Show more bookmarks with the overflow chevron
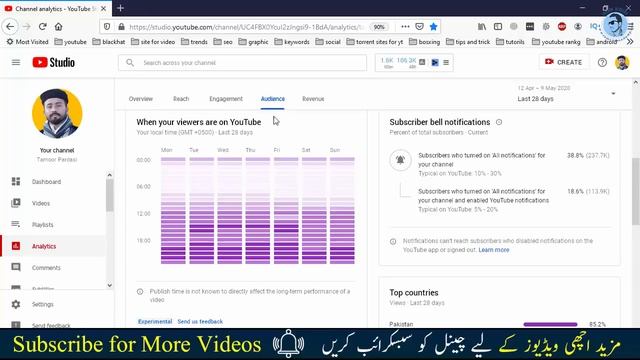Viewport: 640px width, 360px height. (x=630, y=42)
